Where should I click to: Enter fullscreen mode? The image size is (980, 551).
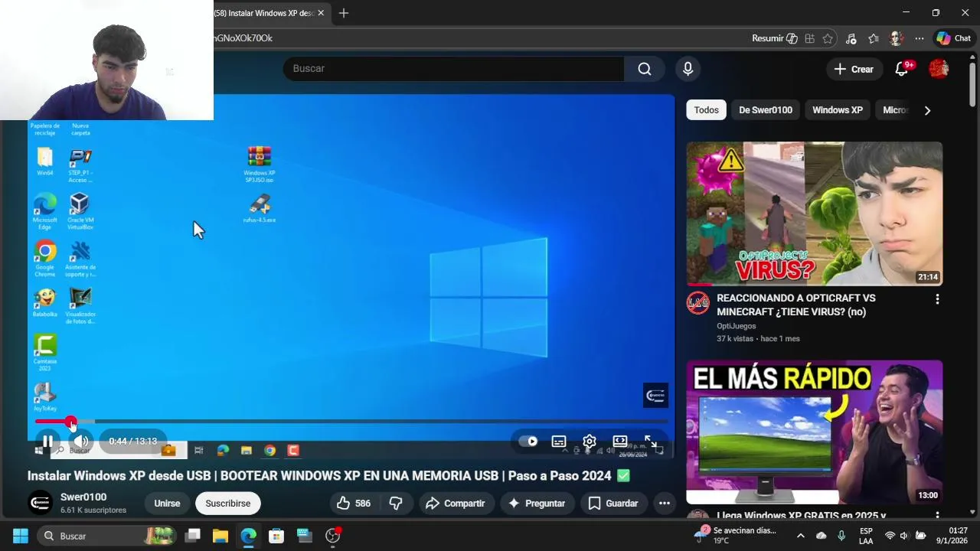tap(650, 442)
